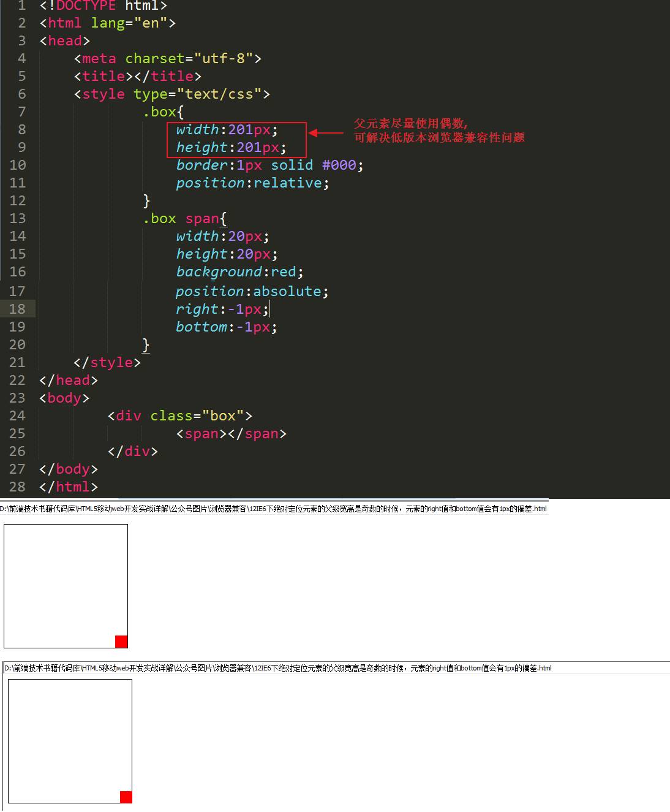The image size is (670, 812).
Task: Click the red Chinese annotation text
Action: click(439, 131)
